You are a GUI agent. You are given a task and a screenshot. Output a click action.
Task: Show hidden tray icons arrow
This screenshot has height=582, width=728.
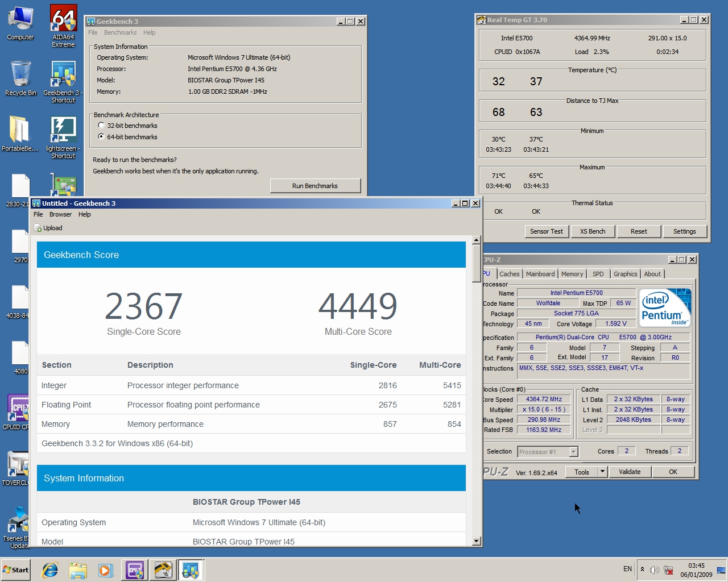coord(642,569)
